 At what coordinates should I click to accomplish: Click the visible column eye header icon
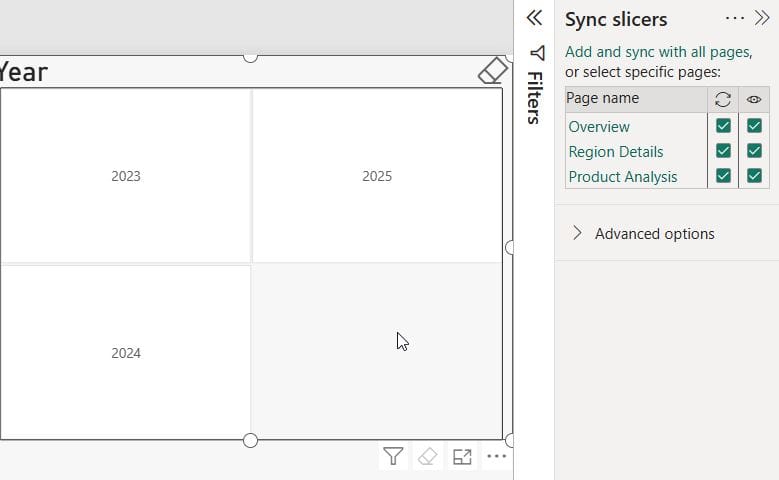click(754, 99)
